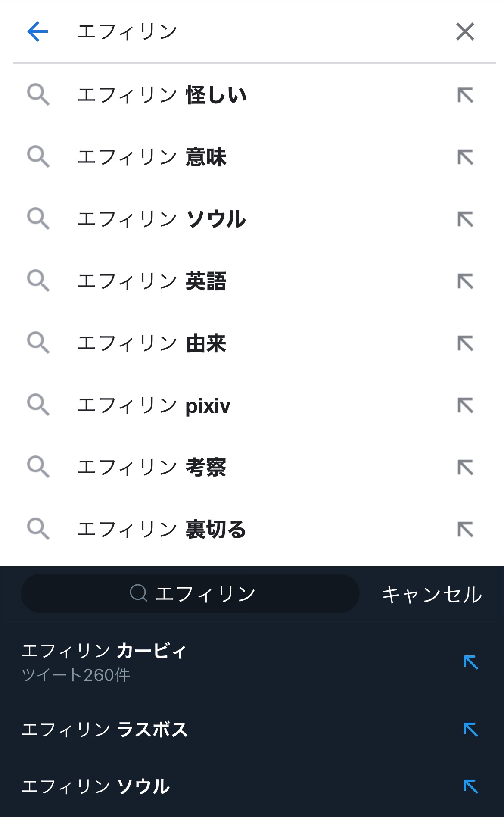504x817 pixels.
Task: Tap the arrow beside エフィリン 由来
Action: 465,343
